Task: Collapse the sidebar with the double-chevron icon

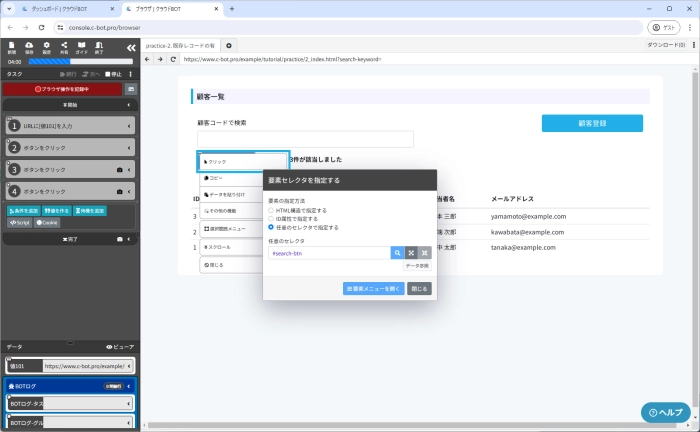Action: [130, 47]
